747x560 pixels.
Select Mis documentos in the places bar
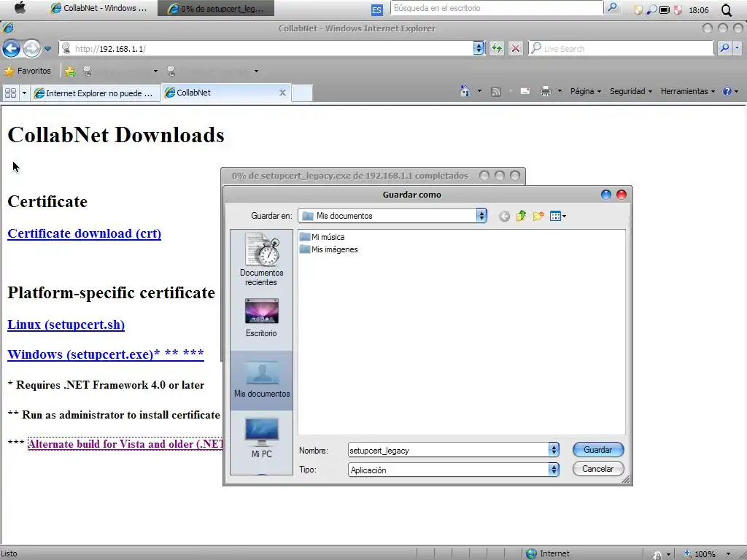coord(262,381)
